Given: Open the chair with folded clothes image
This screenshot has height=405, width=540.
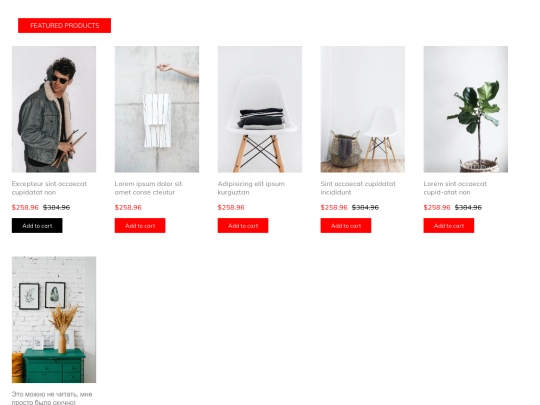Looking at the screenshot, I should [260, 109].
